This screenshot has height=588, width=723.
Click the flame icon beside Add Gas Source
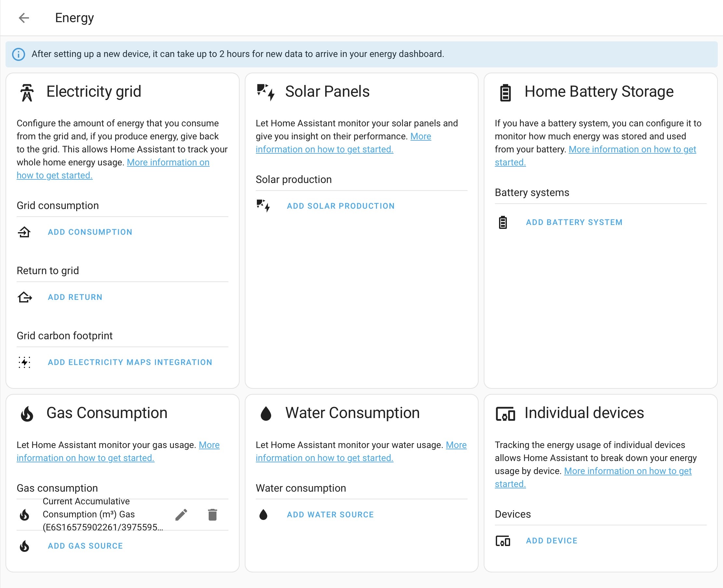pyautogui.click(x=24, y=546)
